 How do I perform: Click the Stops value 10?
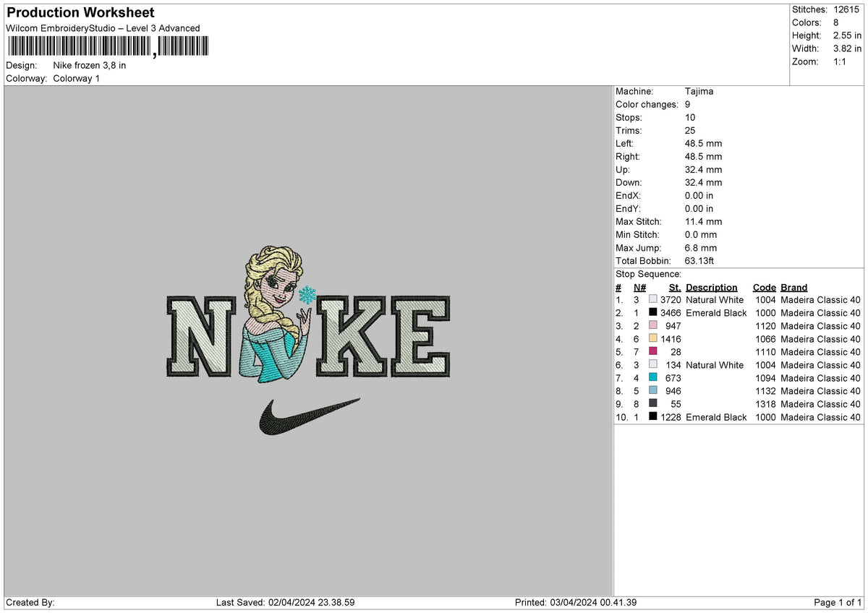(x=691, y=117)
